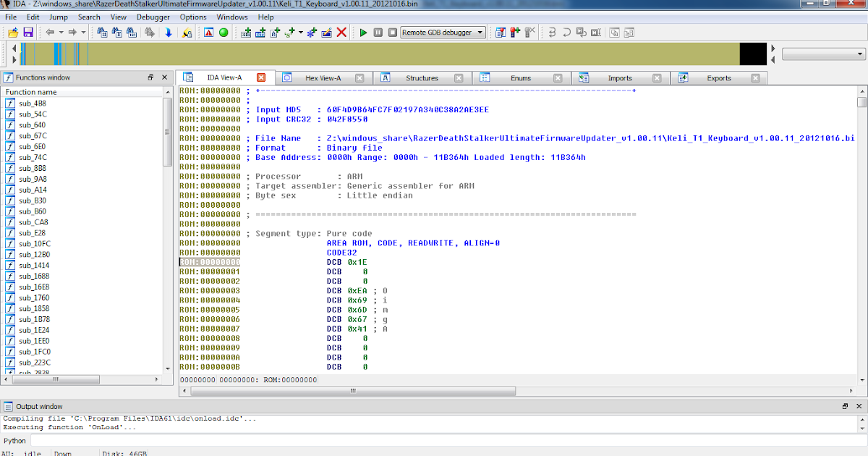This screenshot has height=456, width=868.
Task: Switch to the Exports tab
Action: (718, 78)
